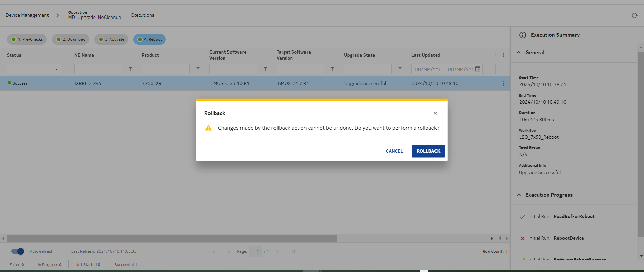Click the refresh icon at top right
The width and height of the screenshot is (644, 272).
[x=634, y=15]
